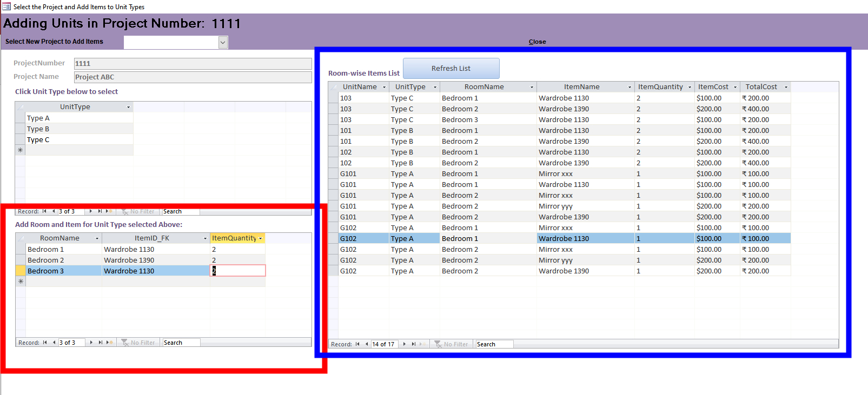The width and height of the screenshot is (868, 395).
Task: Select Type B in Unit Type selection list
Action: coord(79,129)
